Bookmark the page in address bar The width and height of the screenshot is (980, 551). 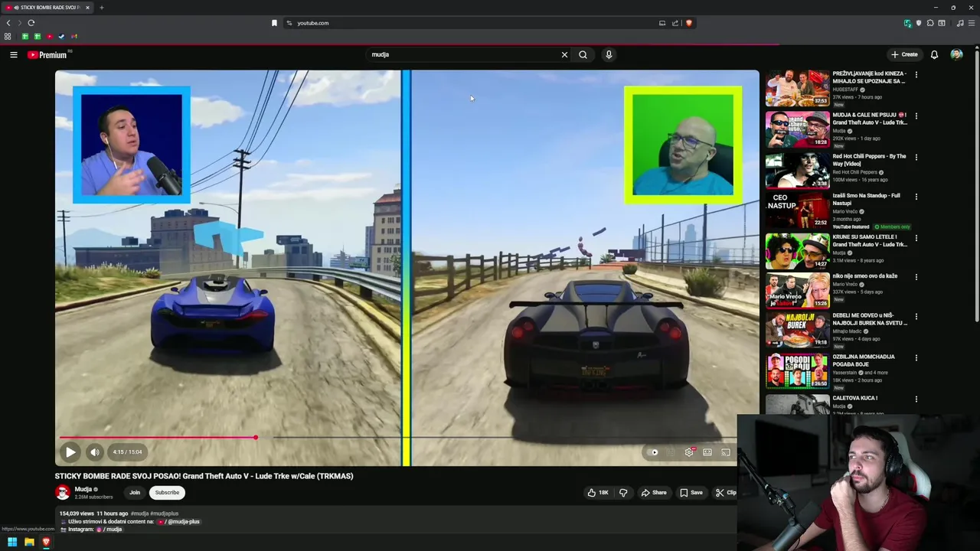tap(274, 23)
